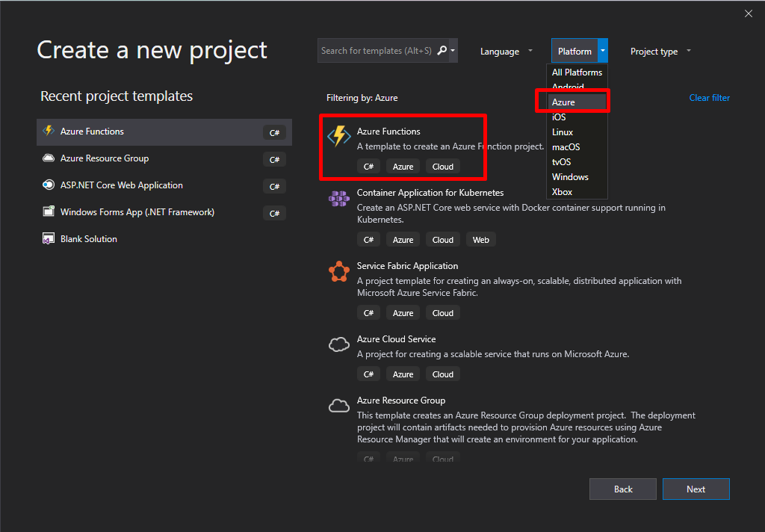Screen dimensions: 765x532
Task: Select Azure Functions in recent project templates
Action: click(164, 132)
